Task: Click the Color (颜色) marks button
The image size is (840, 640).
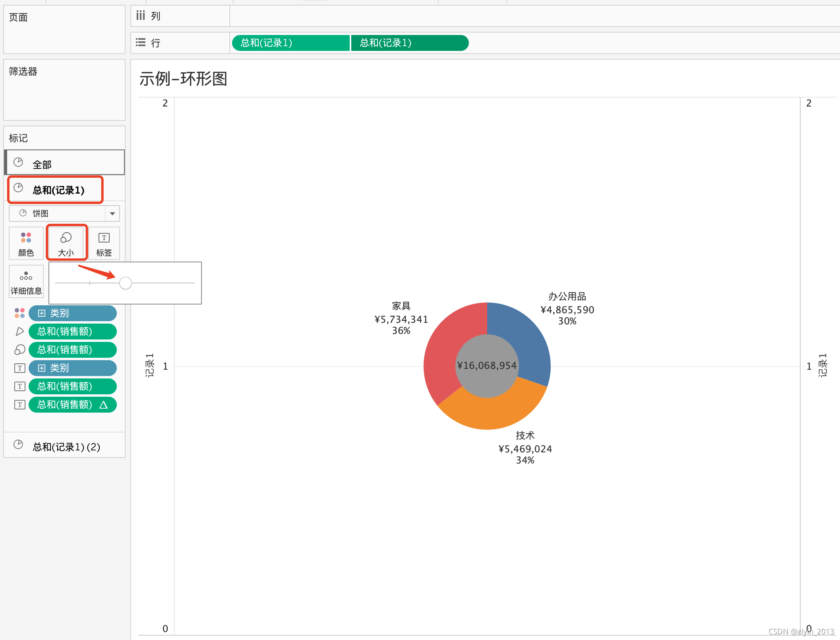Action: pyautogui.click(x=26, y=243)
